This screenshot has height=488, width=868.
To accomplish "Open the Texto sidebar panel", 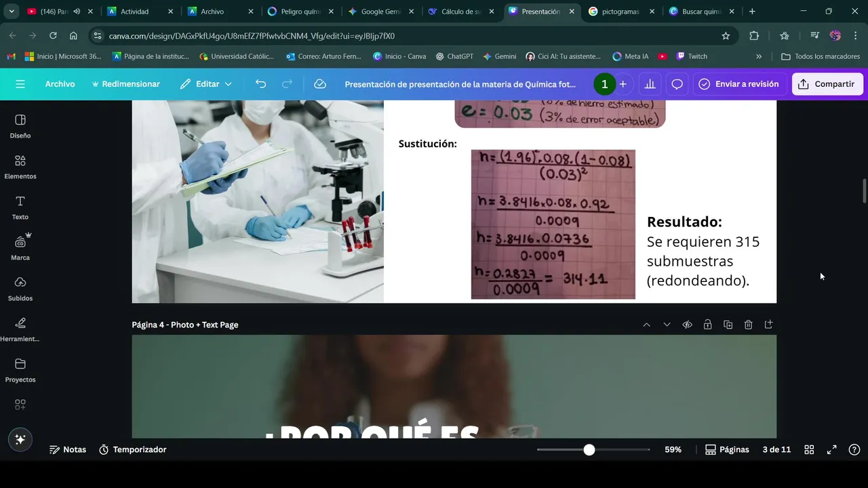I will click(x=20, y=207).
